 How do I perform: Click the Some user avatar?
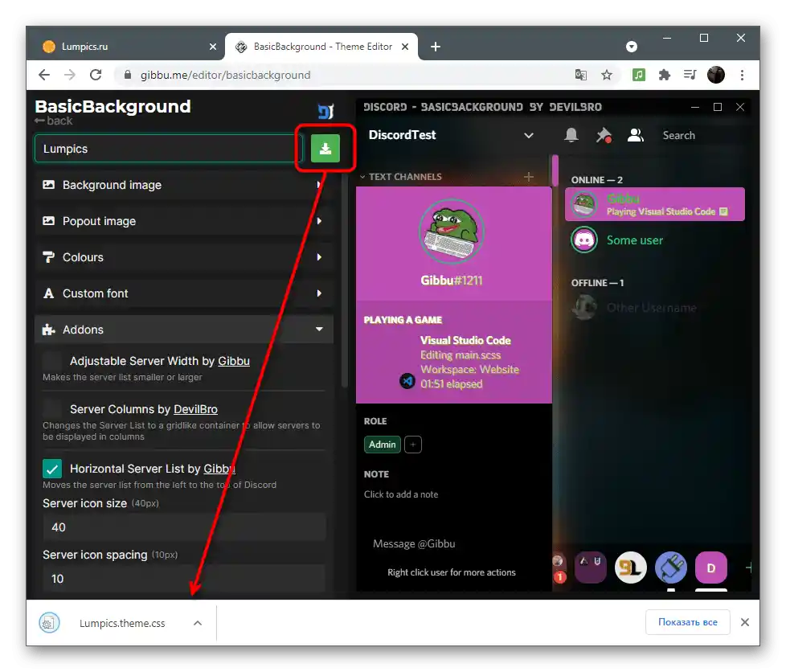click(x=584, y=240)
